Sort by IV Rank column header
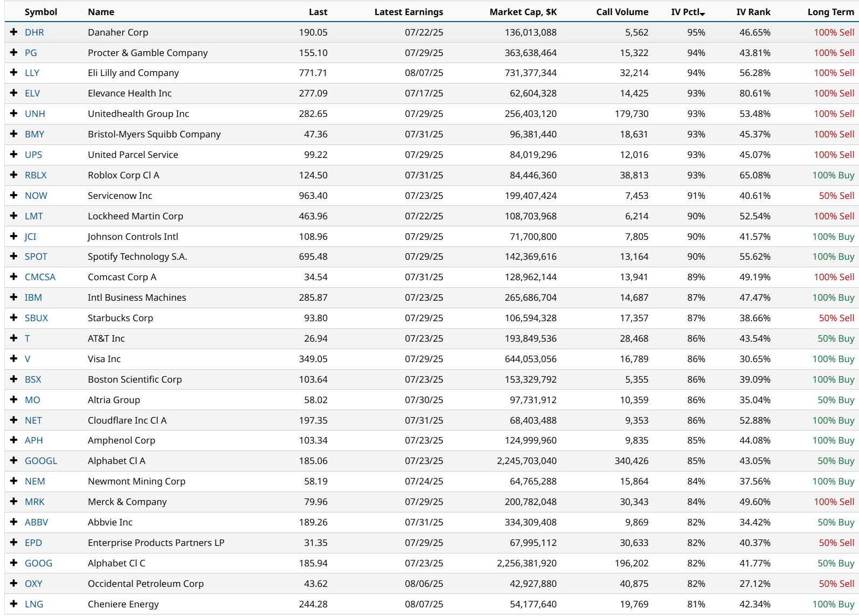859x616 pixels. click(753, 12)
